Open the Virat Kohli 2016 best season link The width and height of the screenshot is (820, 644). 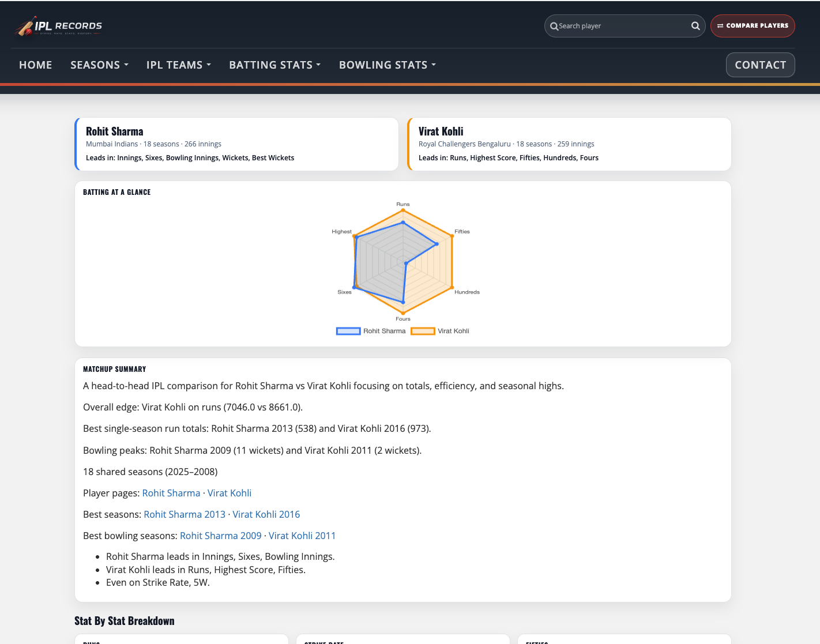click(x=266, y=514)
